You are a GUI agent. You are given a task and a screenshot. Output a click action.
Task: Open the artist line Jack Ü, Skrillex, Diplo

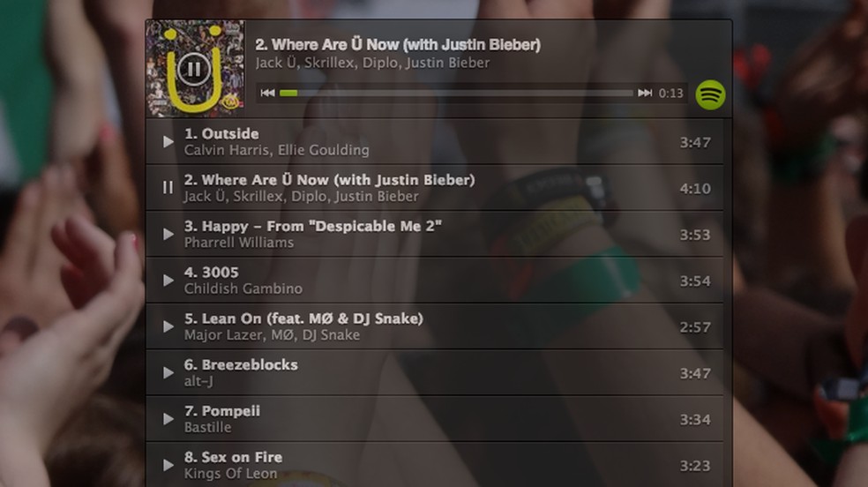[x=372, y=64]
